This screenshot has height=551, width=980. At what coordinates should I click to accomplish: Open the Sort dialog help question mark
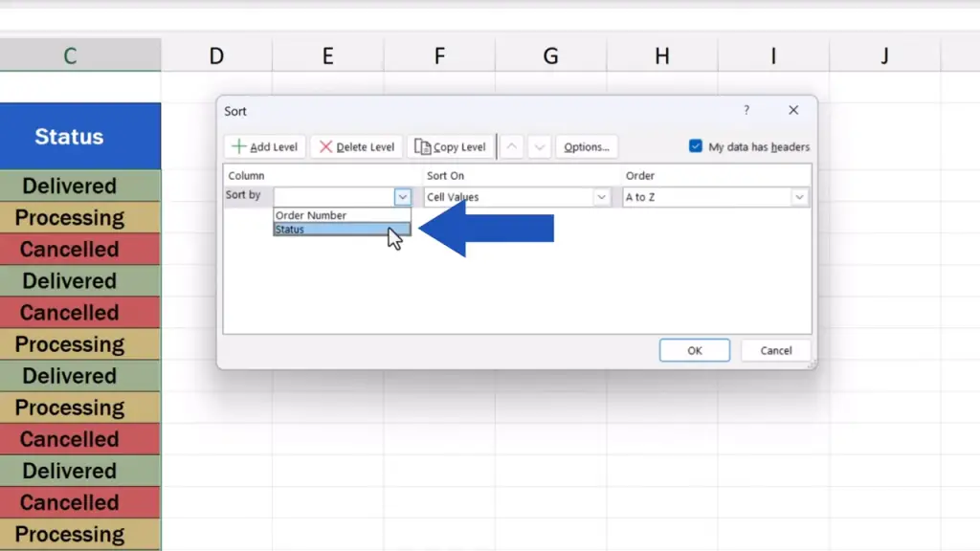coord(746,111)
